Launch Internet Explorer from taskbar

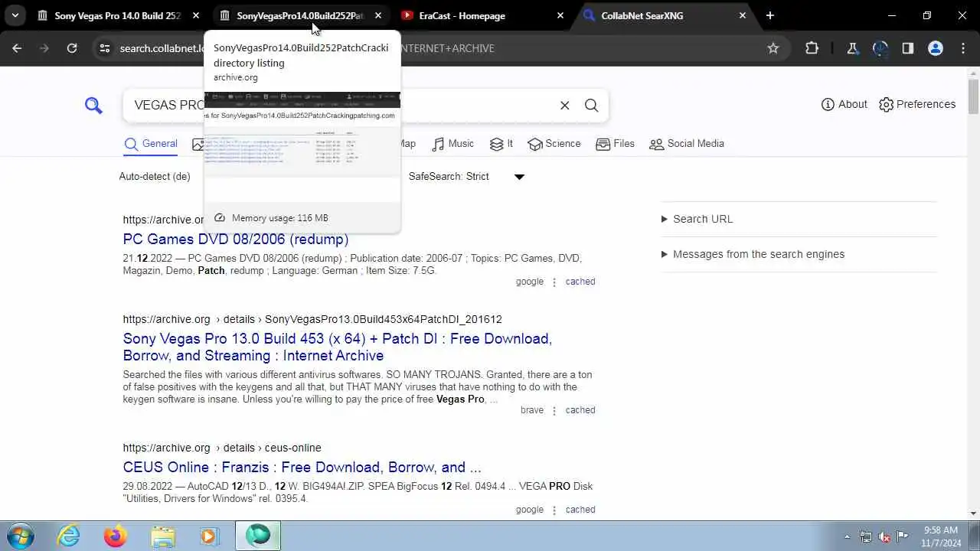click(69, 536)
